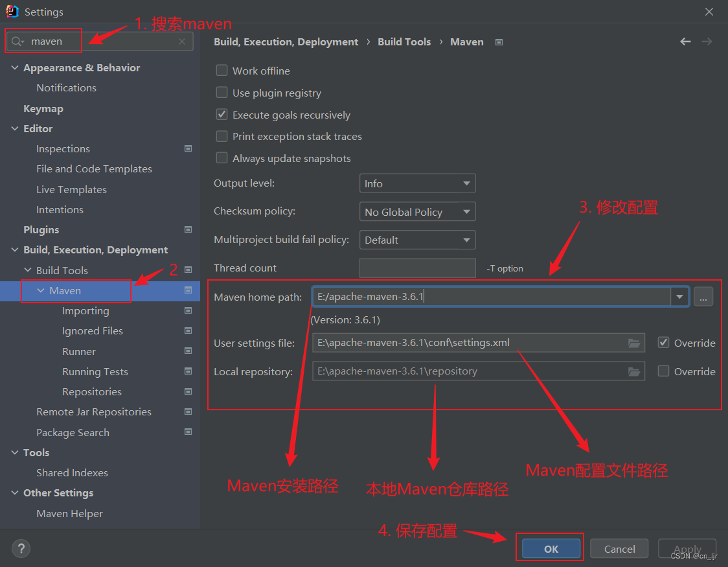Click IntelliJ logo in title bar
728x567 pixels.
click(x=12, y=11)
